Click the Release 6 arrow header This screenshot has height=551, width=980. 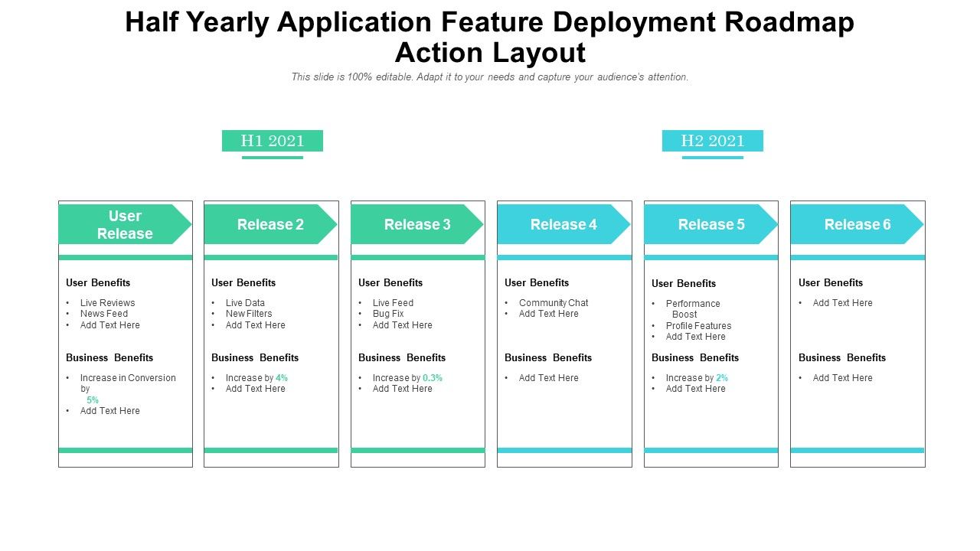pos(857,224)
